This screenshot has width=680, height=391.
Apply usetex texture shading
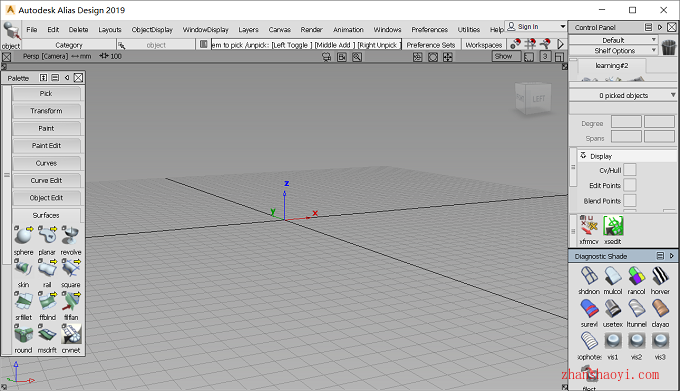point(613,309)
